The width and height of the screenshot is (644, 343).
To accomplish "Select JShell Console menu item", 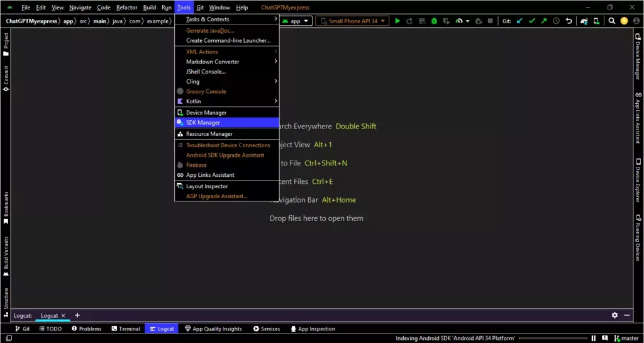I will pyautogui.click(x=226, y=72).
